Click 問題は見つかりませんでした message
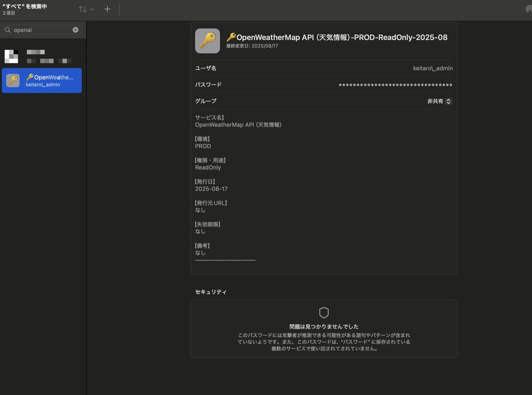Viewport: 532px width, 395px height. [x=324, y=327]
